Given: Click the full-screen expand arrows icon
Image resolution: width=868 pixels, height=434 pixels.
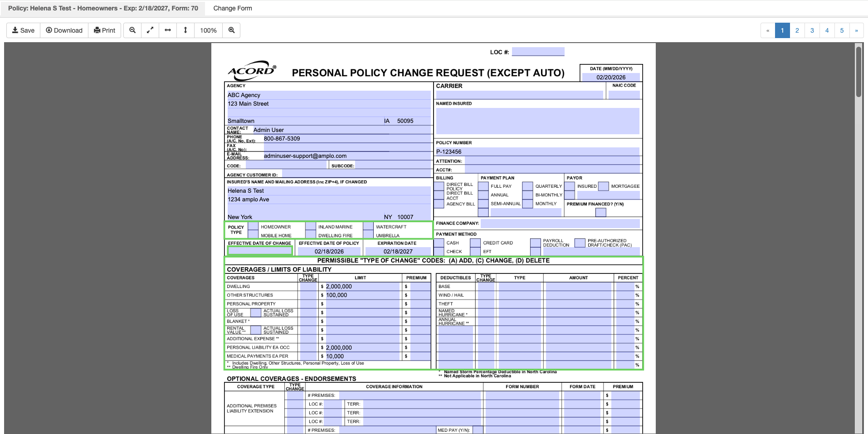Looking at the screenshot, I should click(150, 30).
